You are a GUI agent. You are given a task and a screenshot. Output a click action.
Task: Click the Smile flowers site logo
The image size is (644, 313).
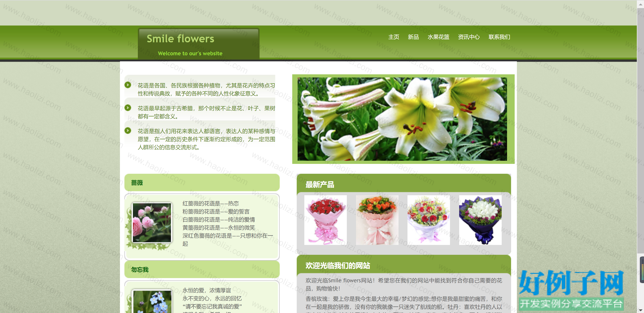tap(180, 39)
